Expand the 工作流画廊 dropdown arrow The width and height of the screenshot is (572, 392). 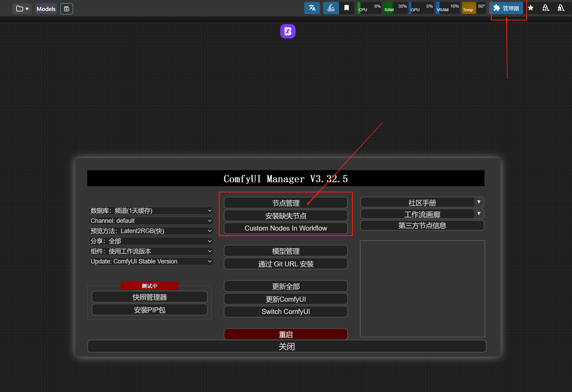pos(479,214)
